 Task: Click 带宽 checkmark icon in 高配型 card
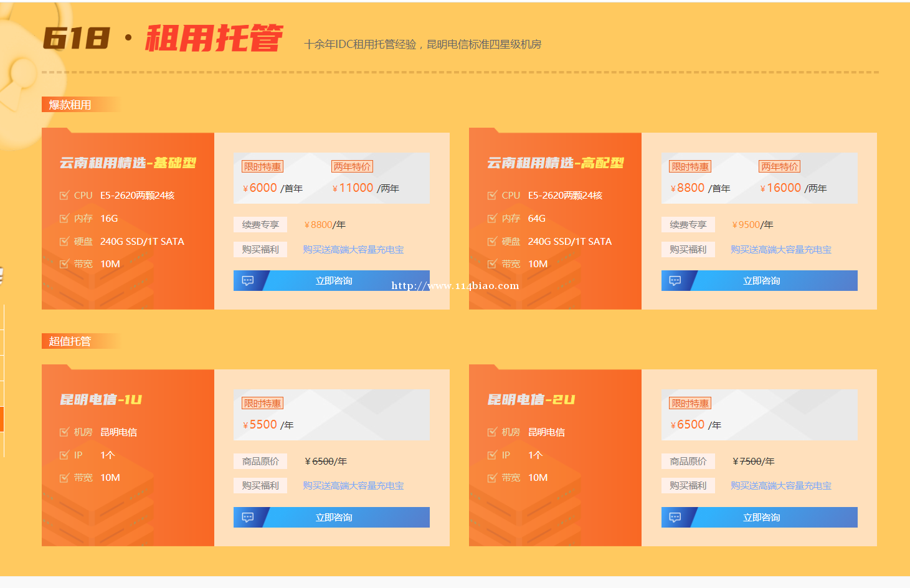492,264
